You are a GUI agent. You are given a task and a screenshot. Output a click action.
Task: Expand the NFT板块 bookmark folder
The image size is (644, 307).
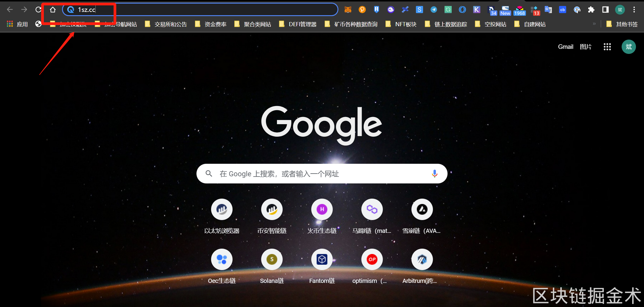click(401, 24)
